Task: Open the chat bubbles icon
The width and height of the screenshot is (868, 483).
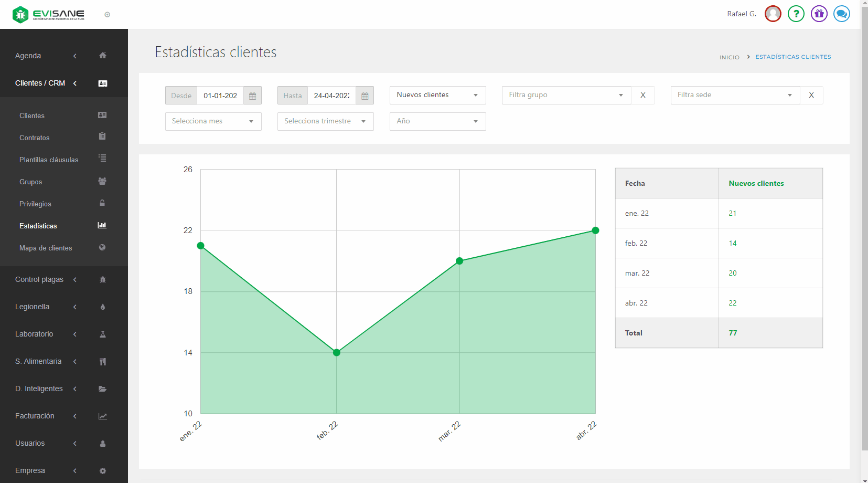Action: (841, 14)
